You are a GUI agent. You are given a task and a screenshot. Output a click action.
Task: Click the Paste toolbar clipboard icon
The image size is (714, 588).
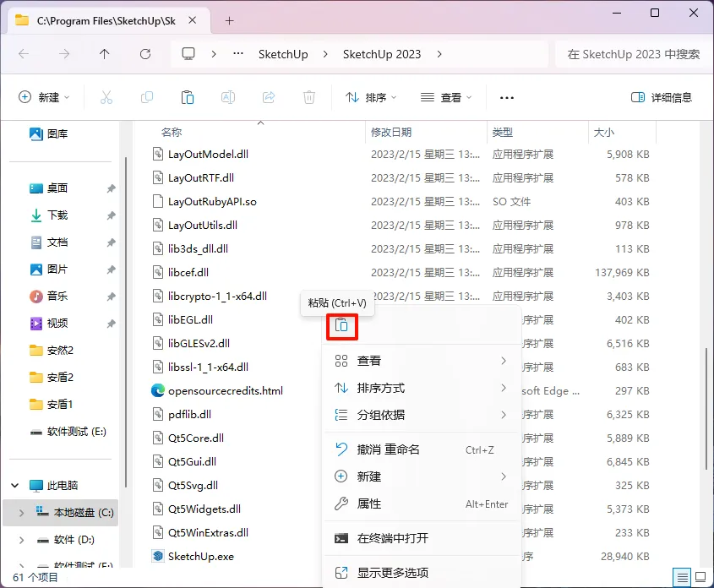[x=187, y=97]
